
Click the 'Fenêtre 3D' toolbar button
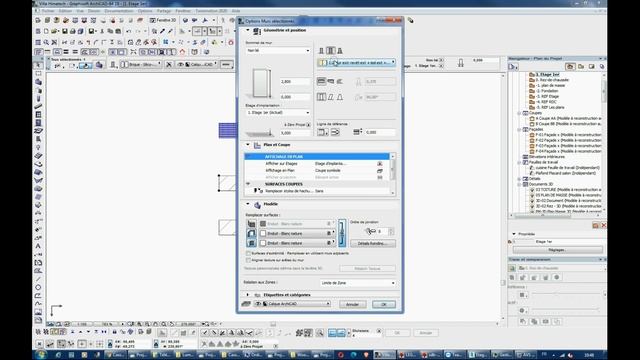click(162, 20)
